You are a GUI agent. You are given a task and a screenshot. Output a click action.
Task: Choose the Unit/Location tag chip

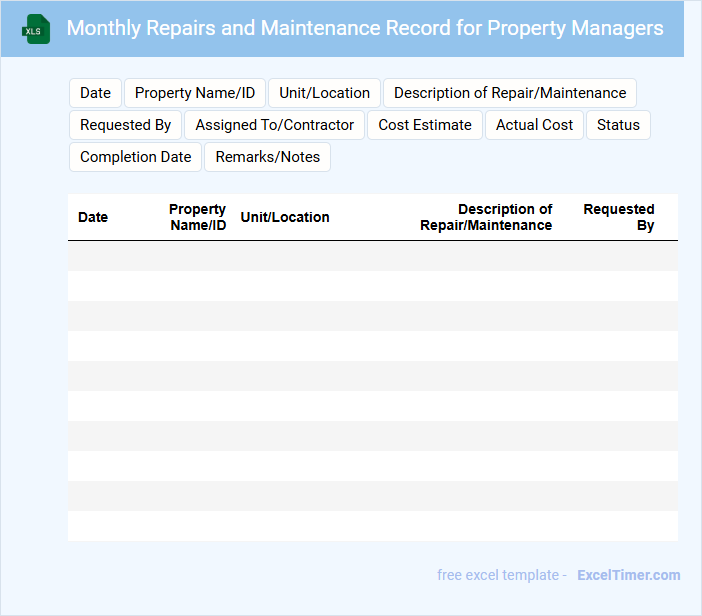click(324, 93)
